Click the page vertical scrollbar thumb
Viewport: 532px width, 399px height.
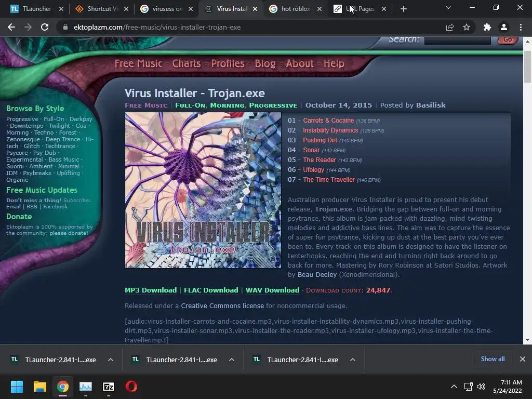tap(527, 67)
